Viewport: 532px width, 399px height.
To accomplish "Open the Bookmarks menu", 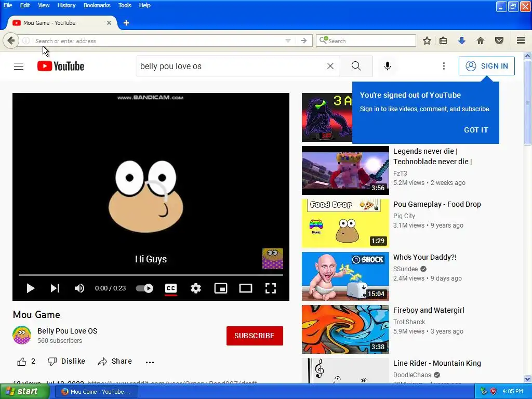I will [97, 5].
